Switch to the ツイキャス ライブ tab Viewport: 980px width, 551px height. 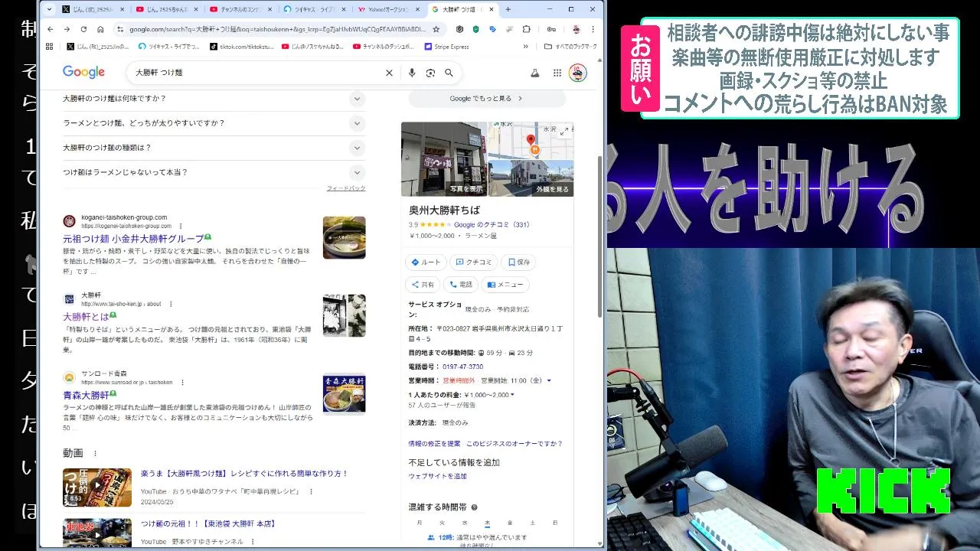click(x=312, y=9)
